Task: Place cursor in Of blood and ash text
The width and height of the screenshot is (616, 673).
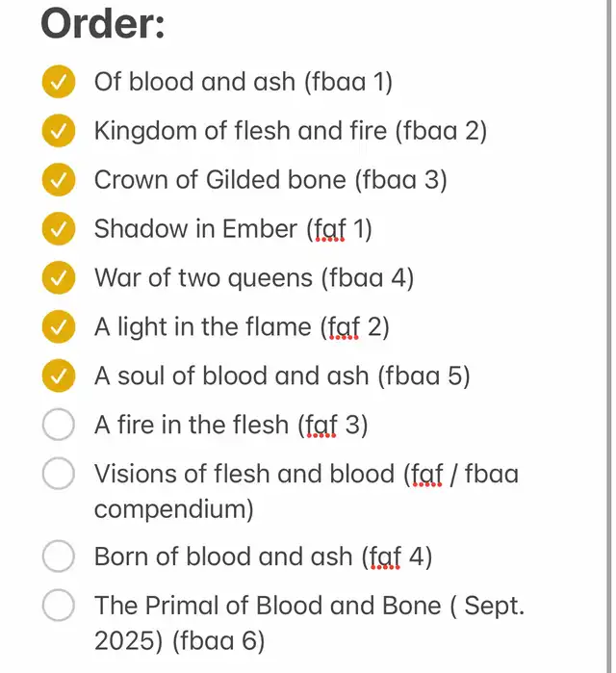Action: pyautogui.click(x=194, y=82)
